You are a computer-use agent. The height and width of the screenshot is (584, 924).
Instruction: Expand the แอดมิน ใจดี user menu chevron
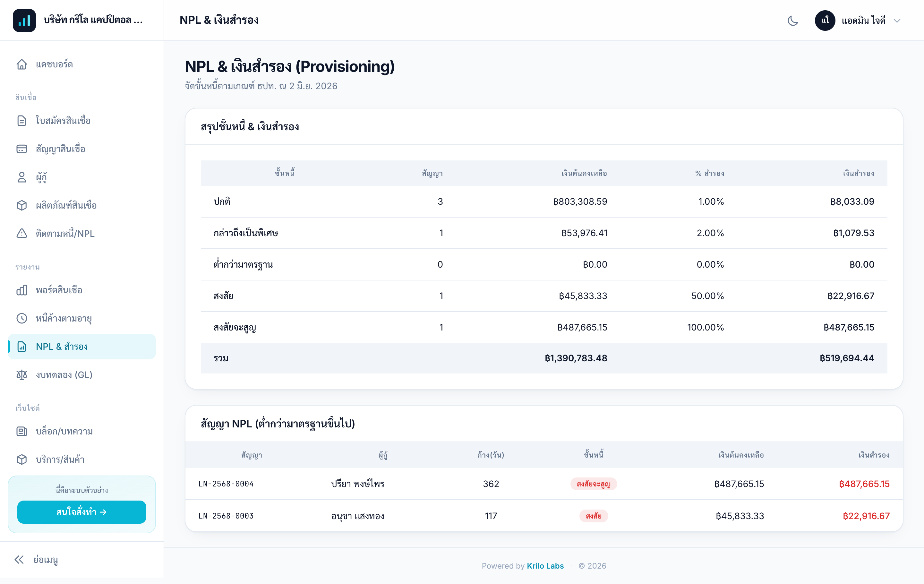pyautogui.click(x=897, y=21)
